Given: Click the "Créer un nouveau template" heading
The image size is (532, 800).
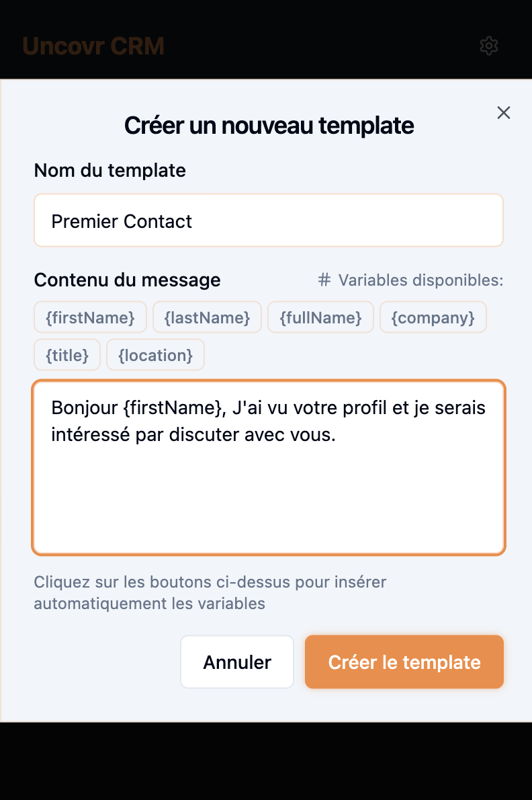Looking at the screenshot, I should point(269,125).
